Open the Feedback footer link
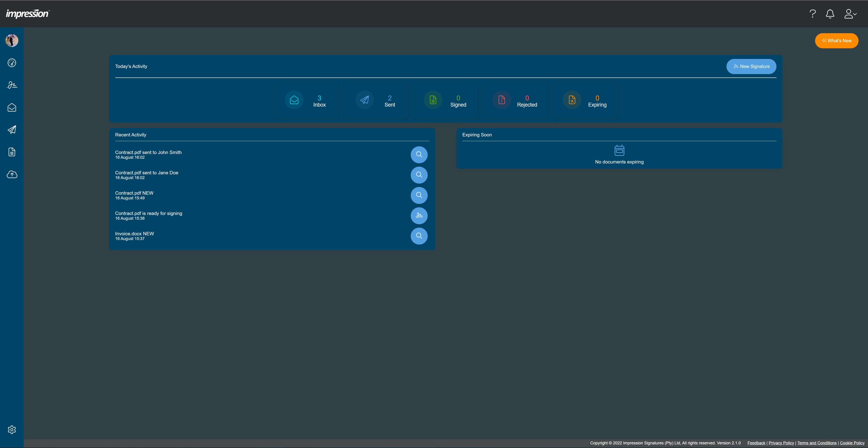Screen dimensions: 868x448 coord(756,443)
